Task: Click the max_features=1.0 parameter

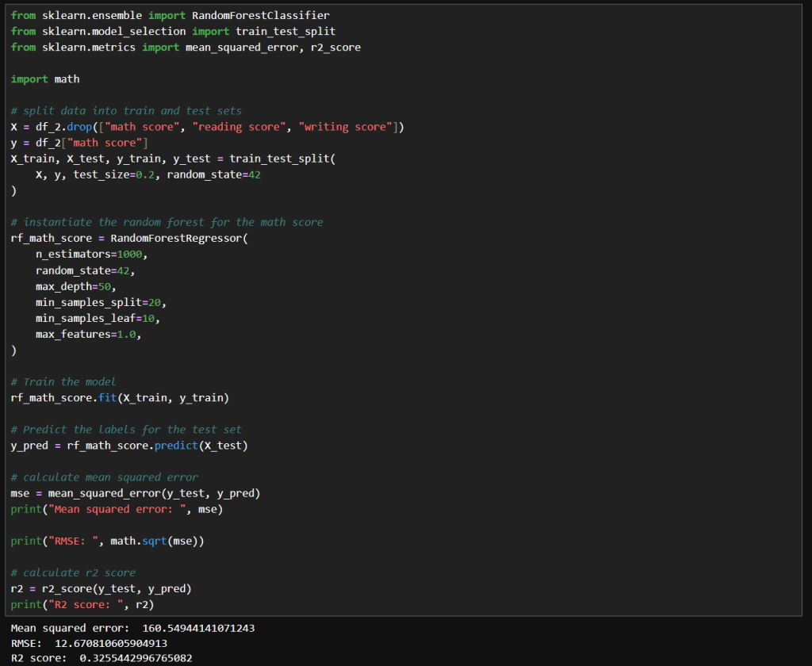Action: tap(91, 334)
